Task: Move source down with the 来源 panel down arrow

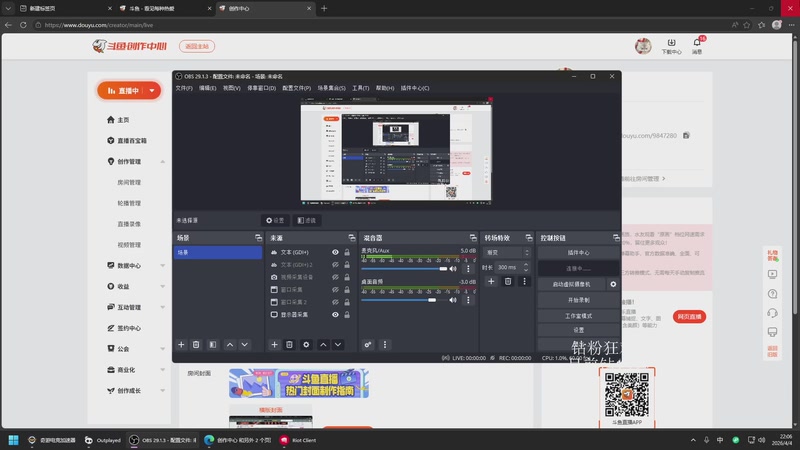Action: 338,345
